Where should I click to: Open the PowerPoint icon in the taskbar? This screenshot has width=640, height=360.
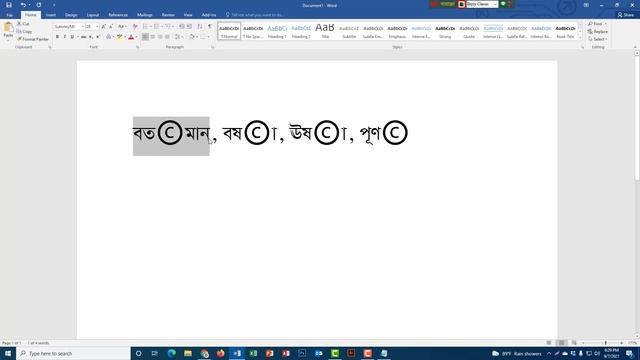click(x=269, y=353)
